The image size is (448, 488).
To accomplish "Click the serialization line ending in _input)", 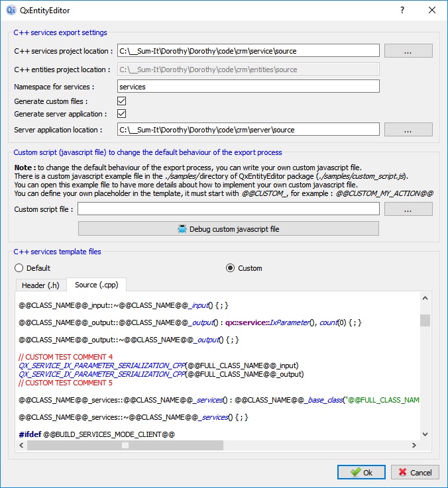I will point(158,366).
